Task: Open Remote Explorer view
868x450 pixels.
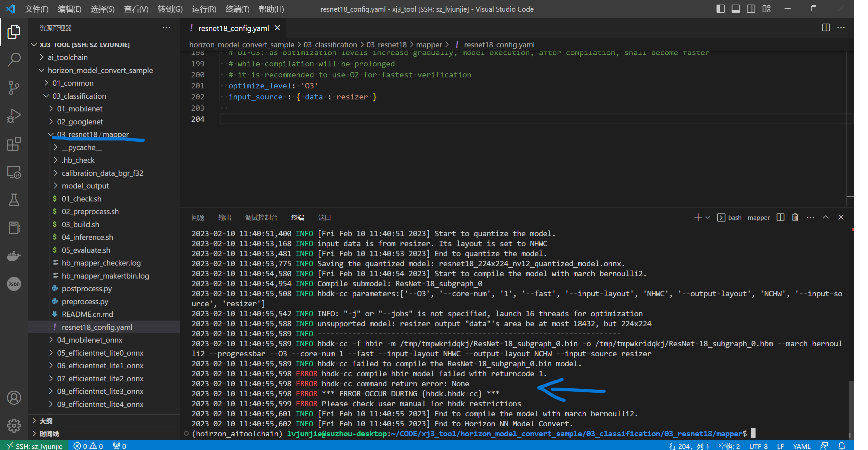Action: click(14, 172)
